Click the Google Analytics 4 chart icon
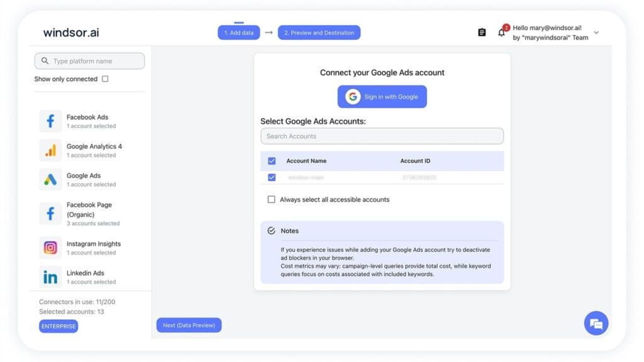Image resolution: width=644 pixels, height=362 pixels. click(x=50, y=150)
